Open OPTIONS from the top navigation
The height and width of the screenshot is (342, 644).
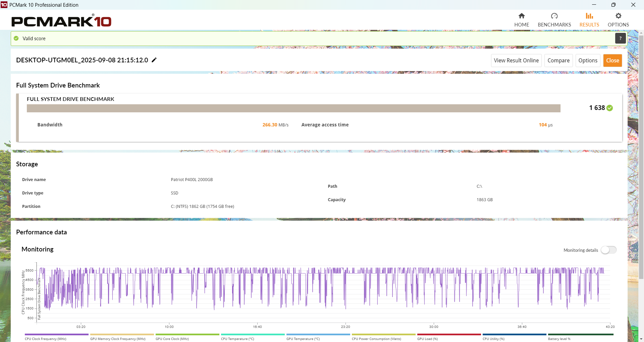tap(618, 20)
